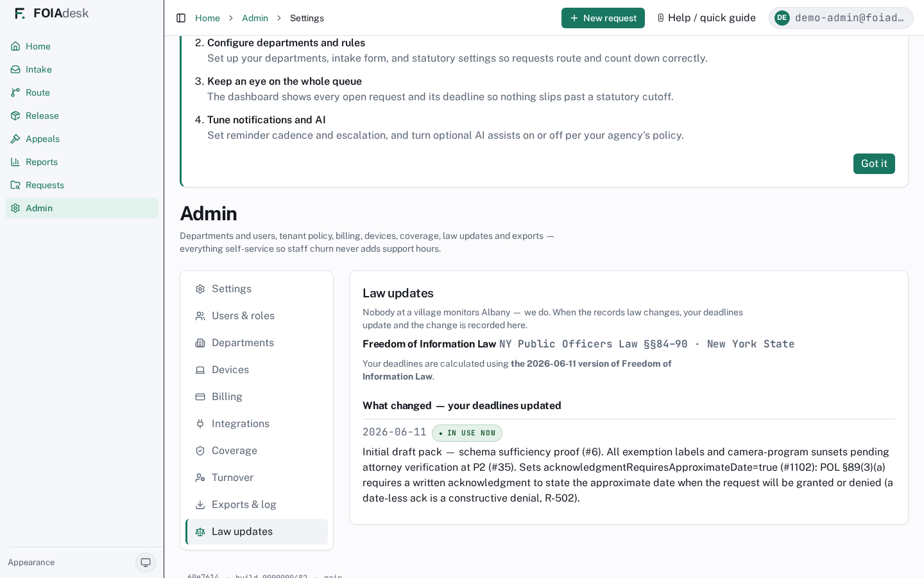Click the Home house icon in sidebar
The height and width of the screenshot is (578, 924).
tap(15, 46)
